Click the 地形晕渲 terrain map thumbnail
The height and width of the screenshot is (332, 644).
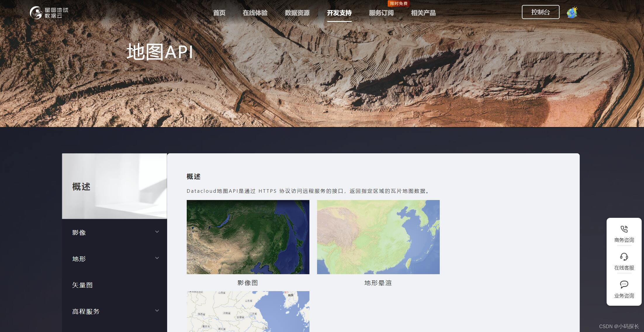[378, 237]
